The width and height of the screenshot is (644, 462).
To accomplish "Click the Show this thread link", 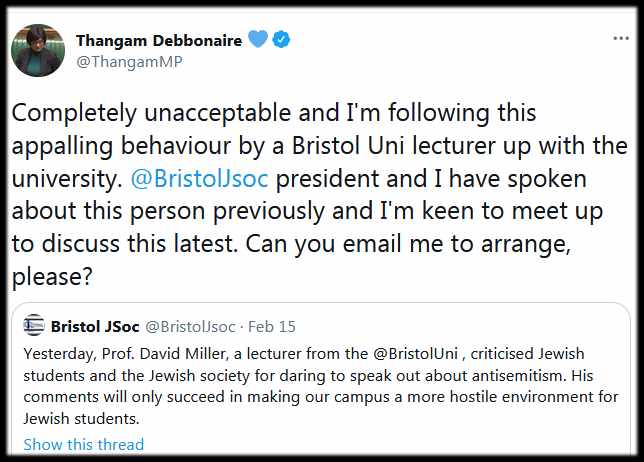I will click(x=84, y=444).
